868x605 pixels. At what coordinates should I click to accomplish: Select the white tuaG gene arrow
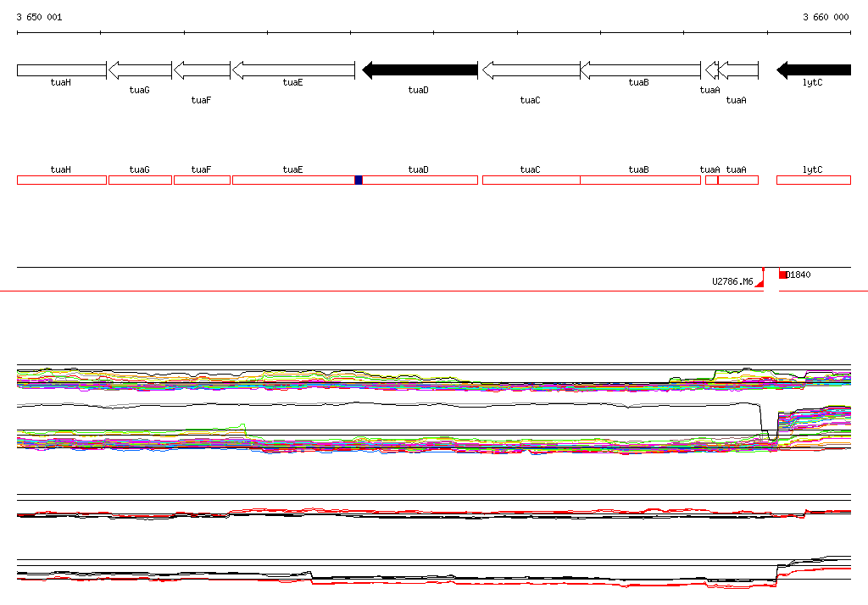coord(140,70)
